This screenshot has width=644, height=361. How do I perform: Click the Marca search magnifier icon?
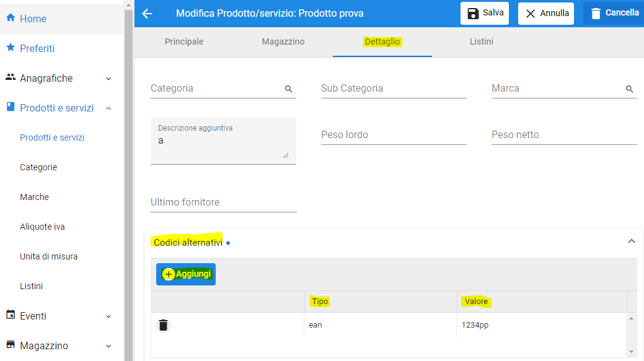click(629, 89)
